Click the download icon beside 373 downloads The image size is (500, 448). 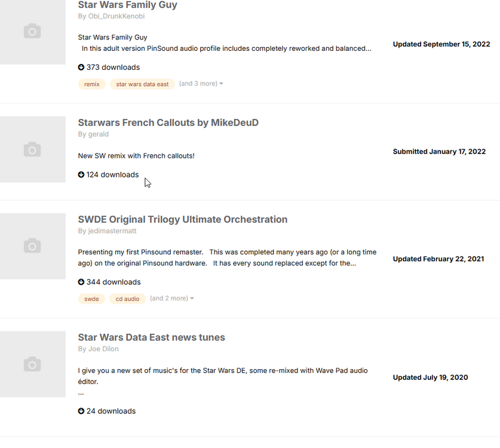click(x=81, y=67)
